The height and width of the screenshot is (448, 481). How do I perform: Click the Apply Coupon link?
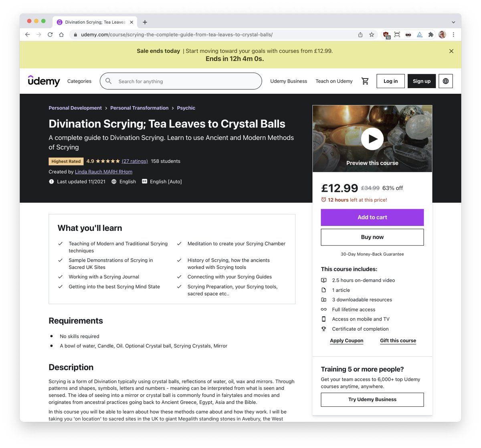(346, 341)
